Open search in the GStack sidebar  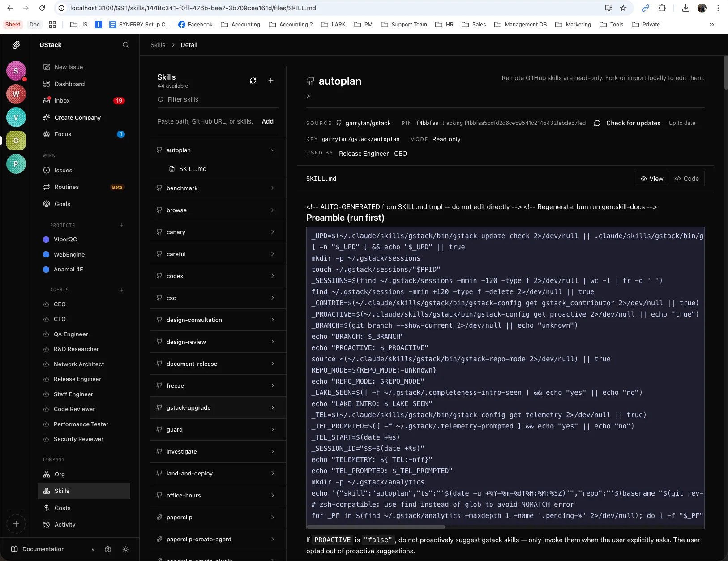(125, 44)
